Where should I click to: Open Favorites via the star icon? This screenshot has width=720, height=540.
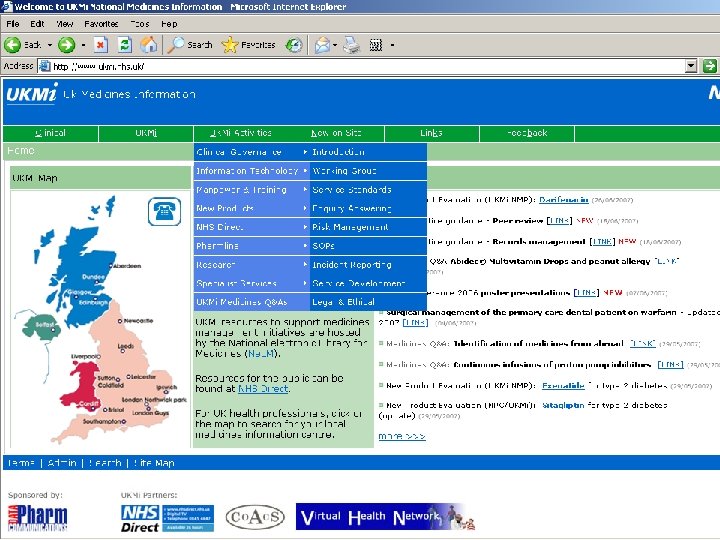(230, 45)
